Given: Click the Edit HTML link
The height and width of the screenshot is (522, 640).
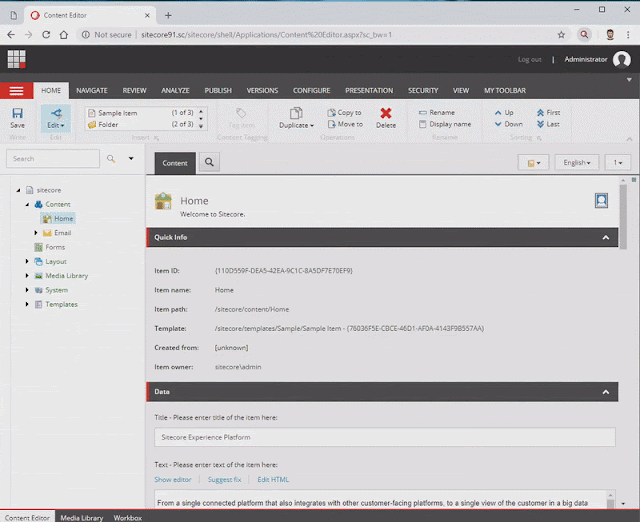Looking at the screenshot, I should click(x=273, y=480).
